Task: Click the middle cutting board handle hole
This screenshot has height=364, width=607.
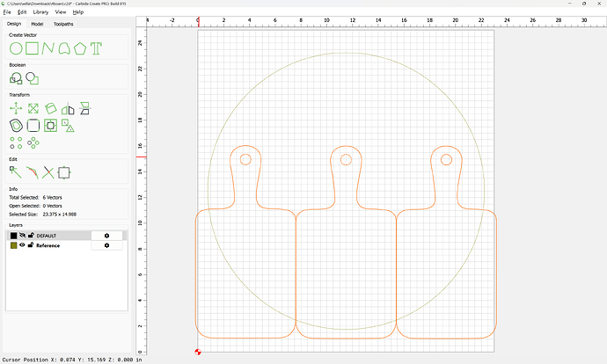Action: click(346, 159)
